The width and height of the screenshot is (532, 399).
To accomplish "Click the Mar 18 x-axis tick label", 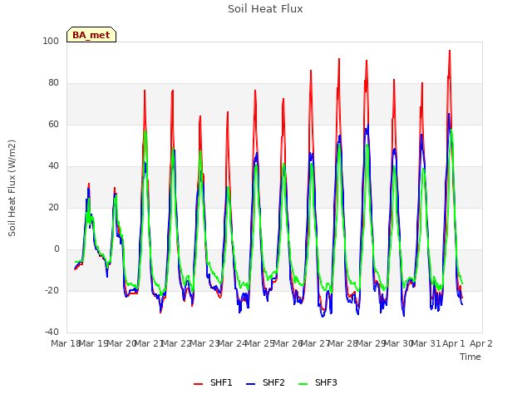I will [x=66, y=343].
